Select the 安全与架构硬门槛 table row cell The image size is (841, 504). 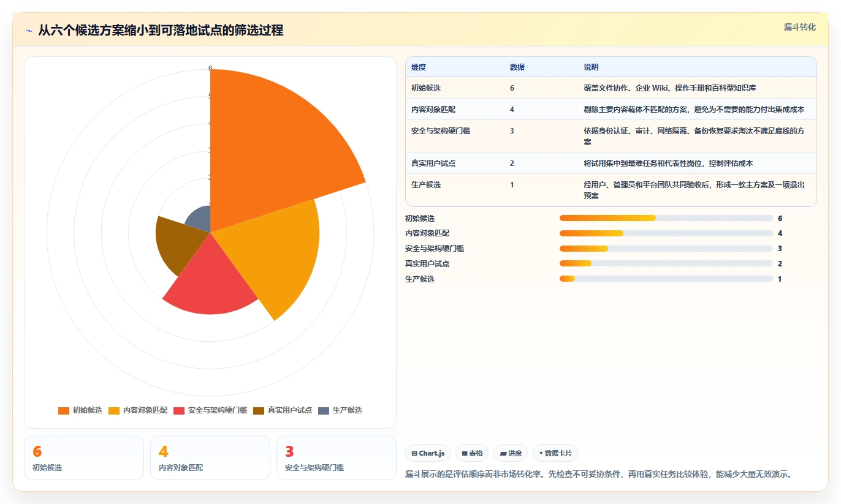pyautogui.click(x=441, y=131)
